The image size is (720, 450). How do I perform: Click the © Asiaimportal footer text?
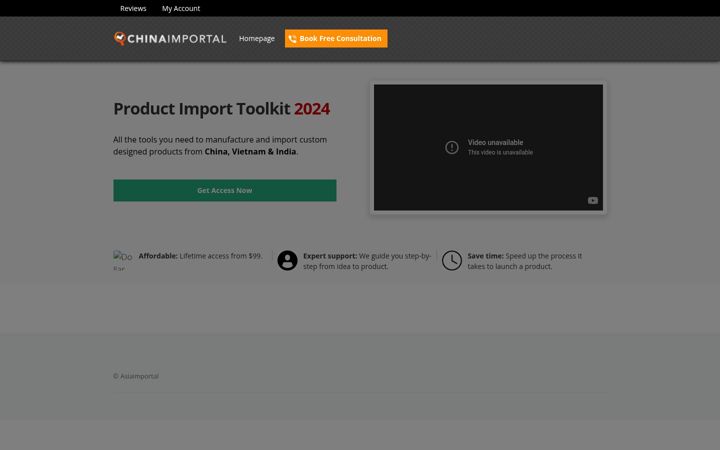point(136,376)
